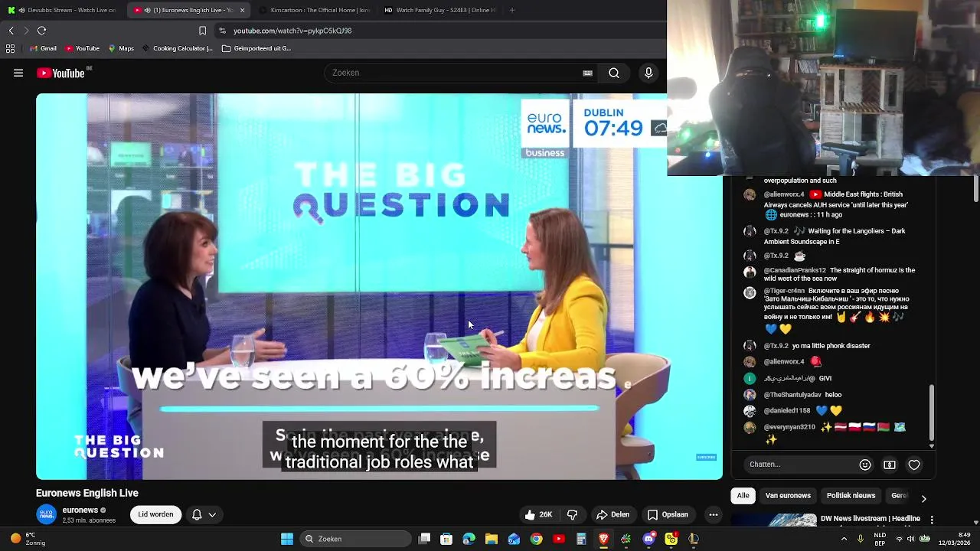Launch Google Chrome from the taskbar
Screen dimensions: 980x551
click(x=537, y=539)
